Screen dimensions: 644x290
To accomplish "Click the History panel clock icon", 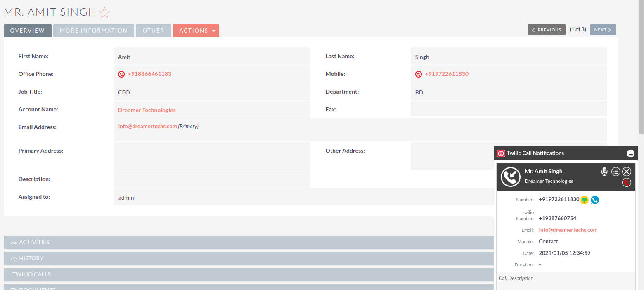I will [x=14, y=259].
